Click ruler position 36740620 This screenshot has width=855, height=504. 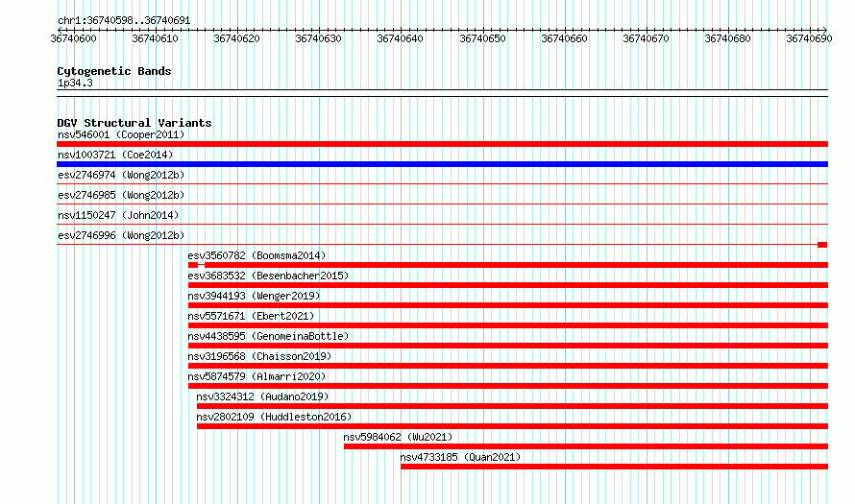pos(236,38)
